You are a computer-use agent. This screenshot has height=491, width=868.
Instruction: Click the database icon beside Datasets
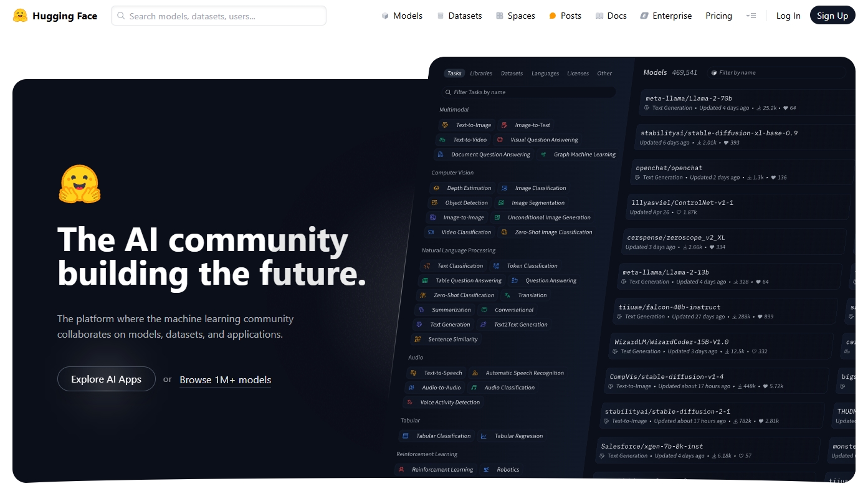[x=441, y=16]
